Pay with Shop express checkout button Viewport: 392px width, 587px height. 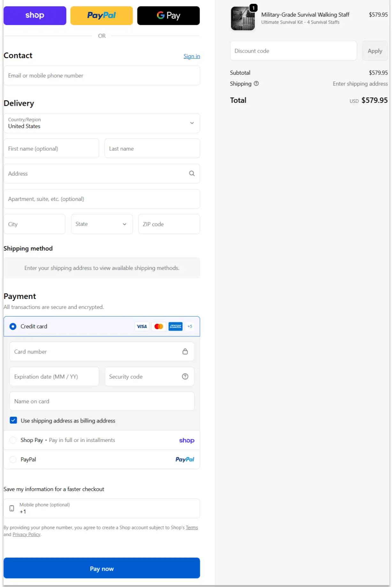point(35,16)
